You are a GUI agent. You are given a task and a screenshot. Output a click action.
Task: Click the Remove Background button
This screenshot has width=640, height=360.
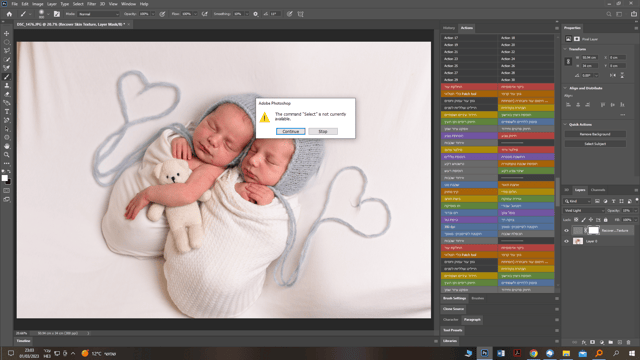[x=595, y=134]
